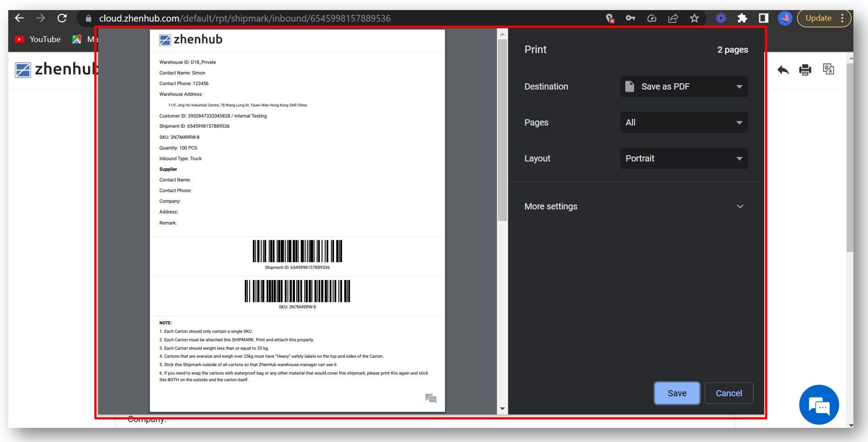Open the Chrome three-dot menu

(x=842, y=18)
